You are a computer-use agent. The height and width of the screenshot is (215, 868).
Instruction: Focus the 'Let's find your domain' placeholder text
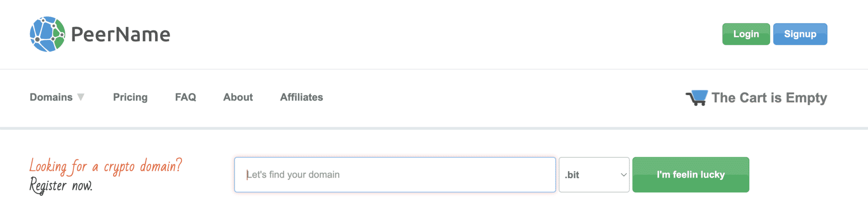coord(293,175)
